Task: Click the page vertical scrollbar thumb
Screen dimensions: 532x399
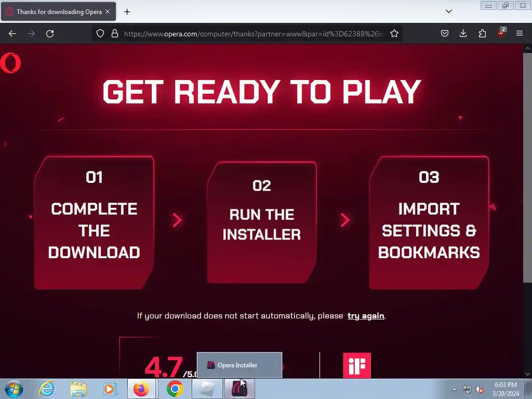Action: click(x=527, y=167)
